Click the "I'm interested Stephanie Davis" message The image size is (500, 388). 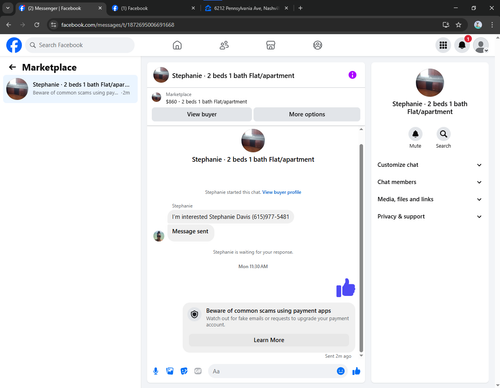(230, 217)
